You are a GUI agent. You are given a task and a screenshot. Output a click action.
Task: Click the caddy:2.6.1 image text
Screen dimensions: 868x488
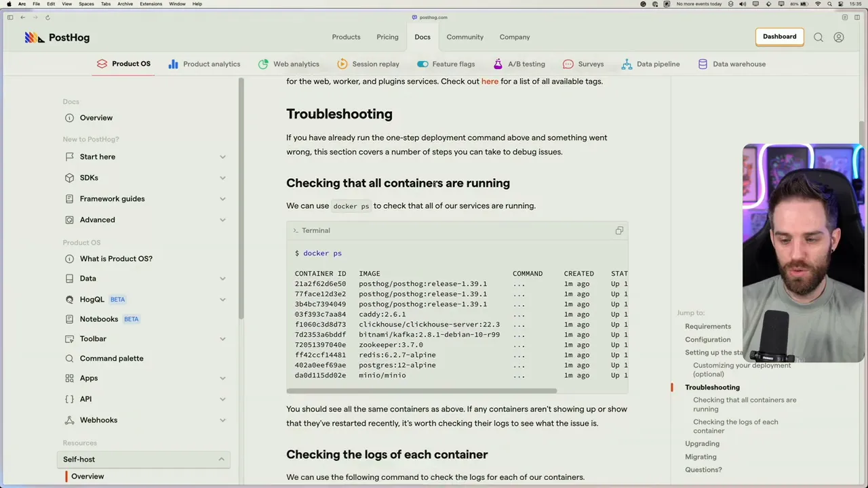tap(382, 314)
